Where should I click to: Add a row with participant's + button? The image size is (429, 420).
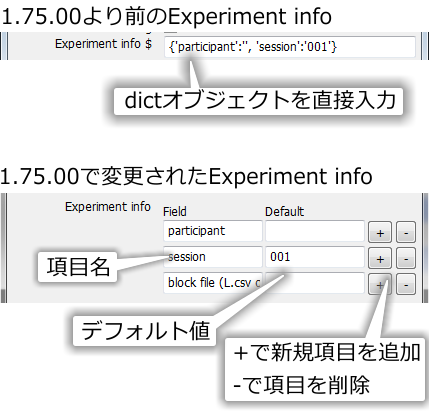click(380, 232)
